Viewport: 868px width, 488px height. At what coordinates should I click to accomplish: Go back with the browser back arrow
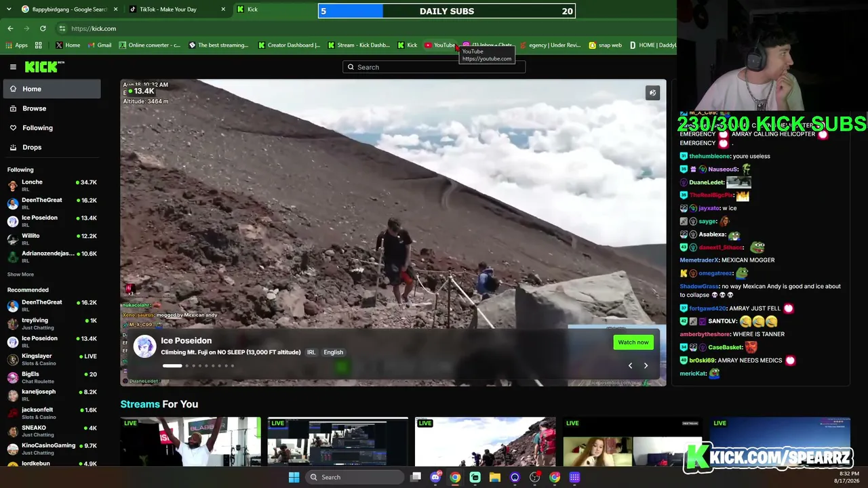click(10, 28)
